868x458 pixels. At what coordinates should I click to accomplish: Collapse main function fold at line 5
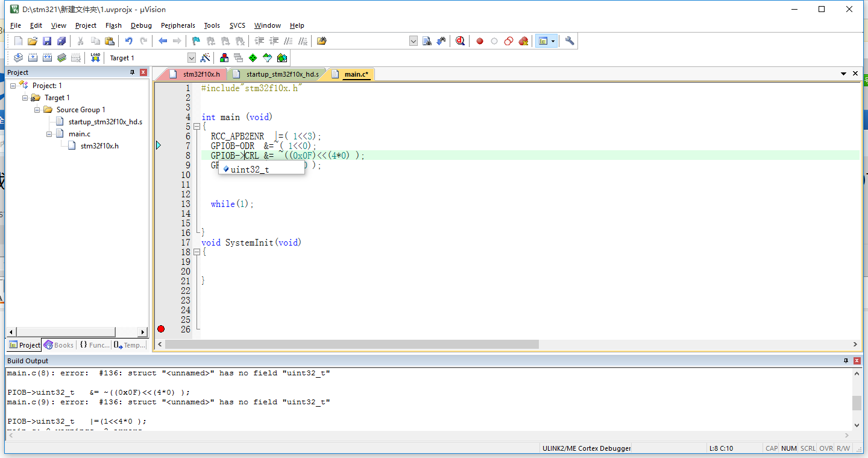pos(197,127)
